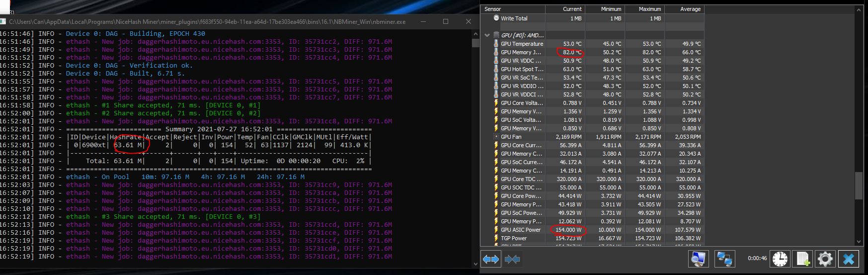The image size is (868, 275).
Task: Click the Maximum column header
Action: 643,9
